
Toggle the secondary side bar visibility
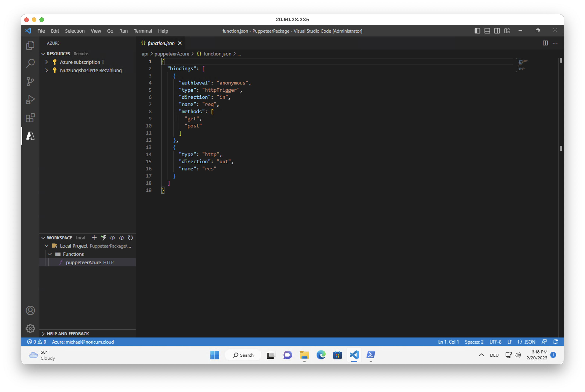tap(497, 31)
